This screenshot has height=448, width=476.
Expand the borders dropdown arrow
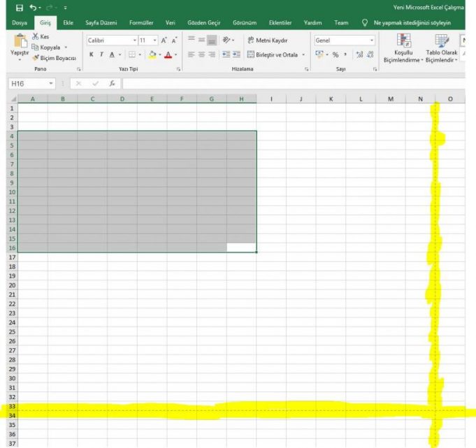coord(140,55)
